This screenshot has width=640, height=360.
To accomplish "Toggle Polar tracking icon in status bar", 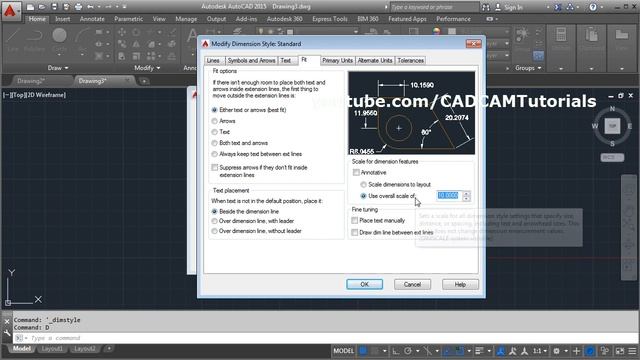I will 408,351.
